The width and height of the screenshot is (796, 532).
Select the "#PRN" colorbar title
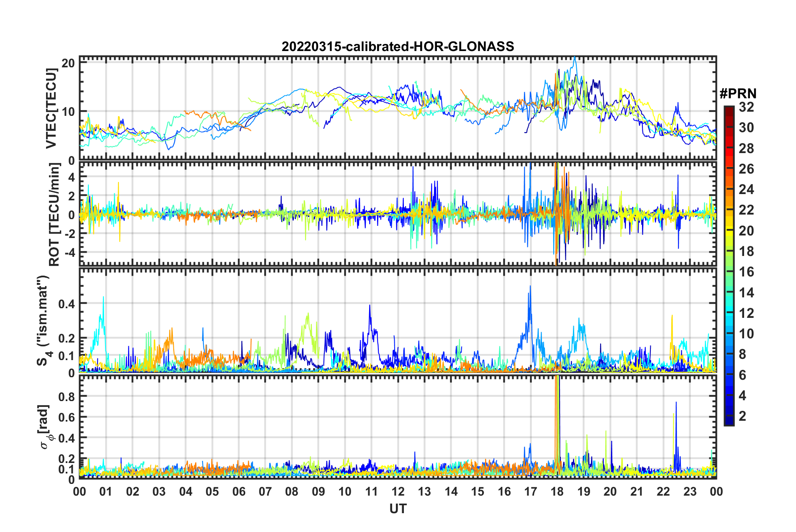coord(738,93)
